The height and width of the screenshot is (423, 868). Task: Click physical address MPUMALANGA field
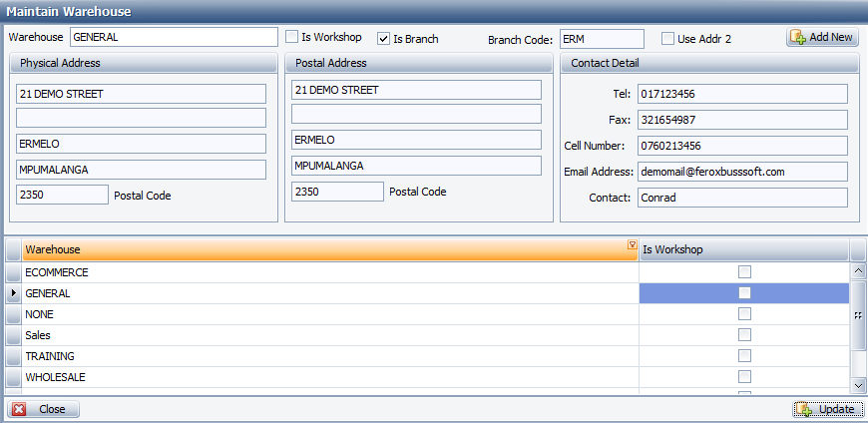tap(141, 170)
